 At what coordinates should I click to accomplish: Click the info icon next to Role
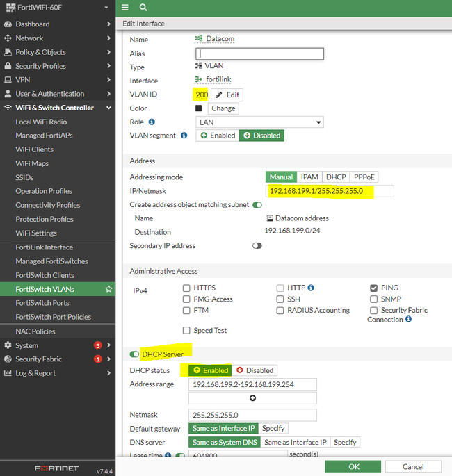tap(152, 122)
